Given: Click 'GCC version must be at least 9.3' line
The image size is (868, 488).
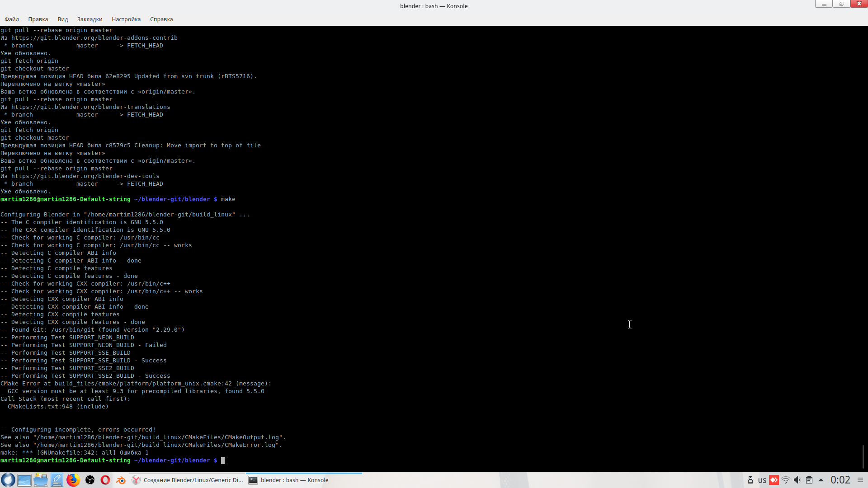Looking at the screenshot, I should (x=136, y=391).
